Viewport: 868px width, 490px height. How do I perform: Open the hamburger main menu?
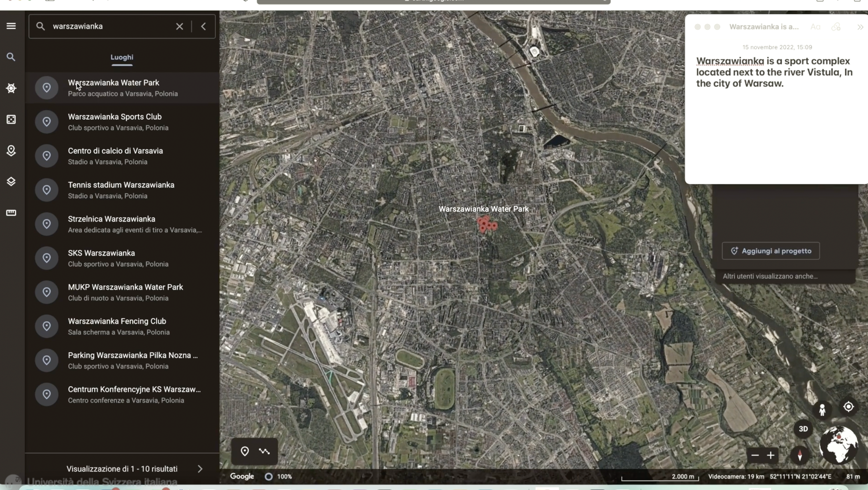pyautogui.click(x=11, y=26)
